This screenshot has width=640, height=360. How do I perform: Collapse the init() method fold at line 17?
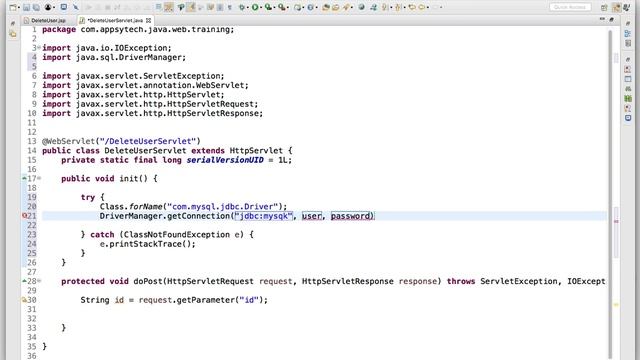pyautogui.click(x=39, y=178)
